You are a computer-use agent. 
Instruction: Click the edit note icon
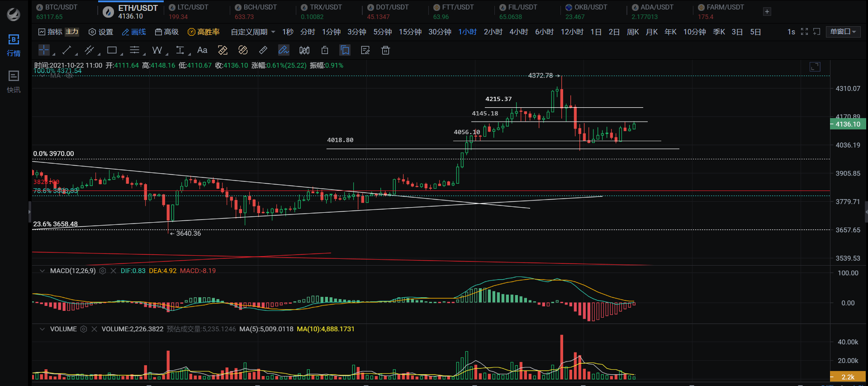click(x=365, y=50)
